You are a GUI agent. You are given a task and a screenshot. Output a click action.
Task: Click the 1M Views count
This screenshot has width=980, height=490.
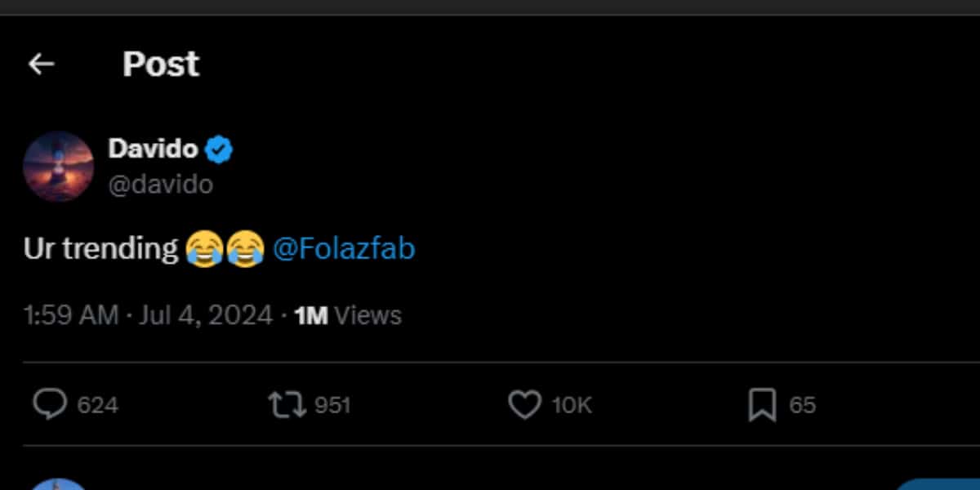tap(348, 315)
